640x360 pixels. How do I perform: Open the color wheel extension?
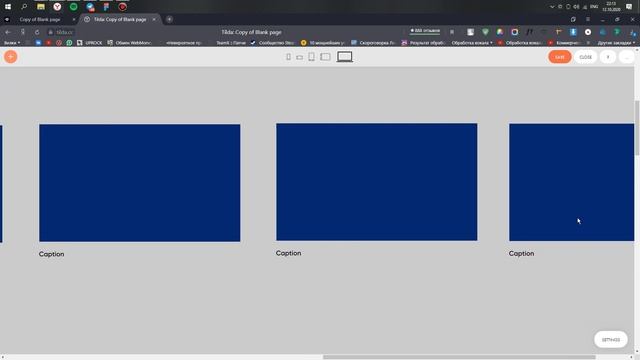(500, 32)
